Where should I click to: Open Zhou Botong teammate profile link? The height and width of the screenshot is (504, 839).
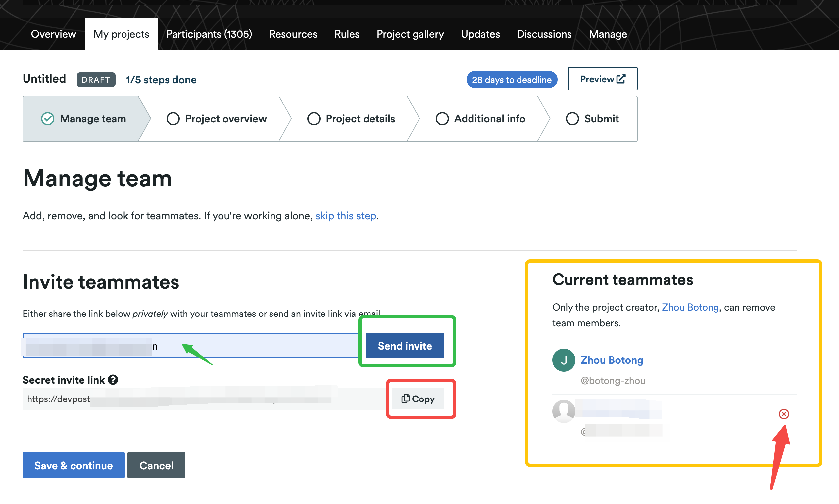[611, 360]
